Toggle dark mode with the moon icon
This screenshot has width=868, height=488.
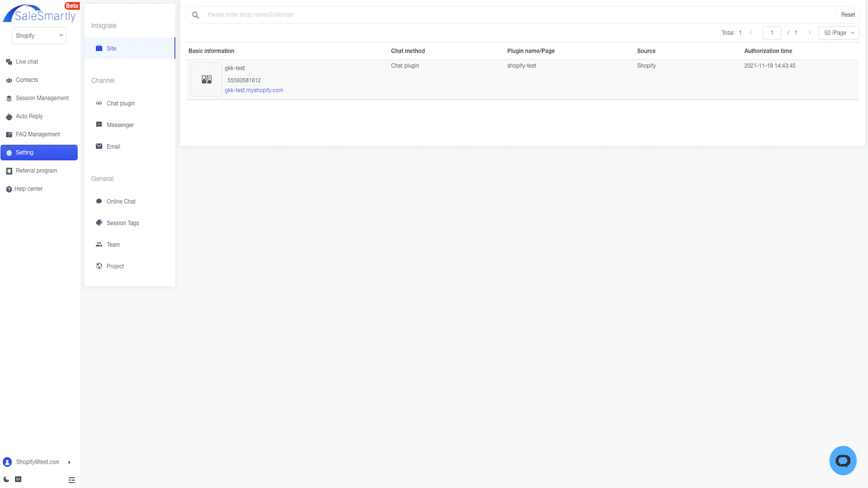(x=7, y=479)
